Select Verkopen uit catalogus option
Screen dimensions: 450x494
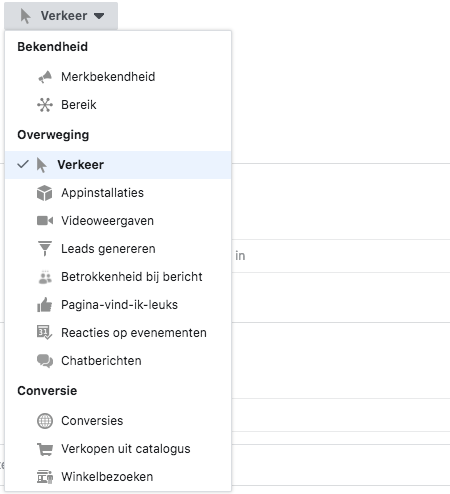118,449
